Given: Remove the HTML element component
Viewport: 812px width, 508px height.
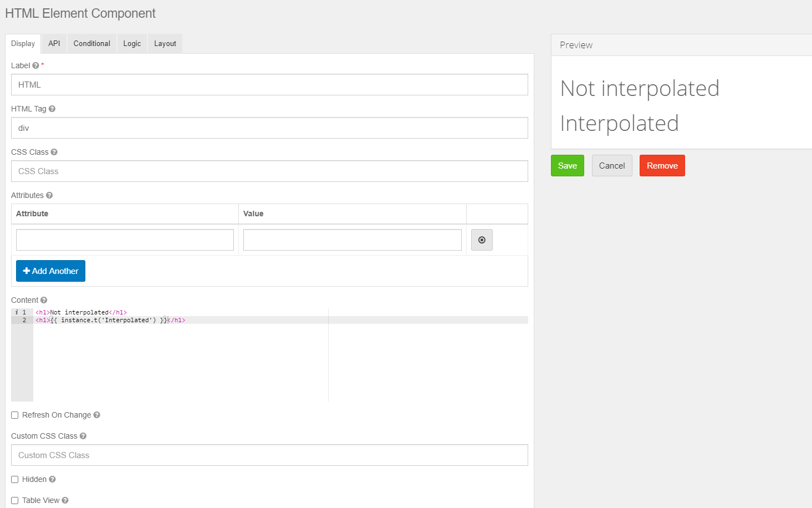Looking at the screenshot, I should click(662, 165).
